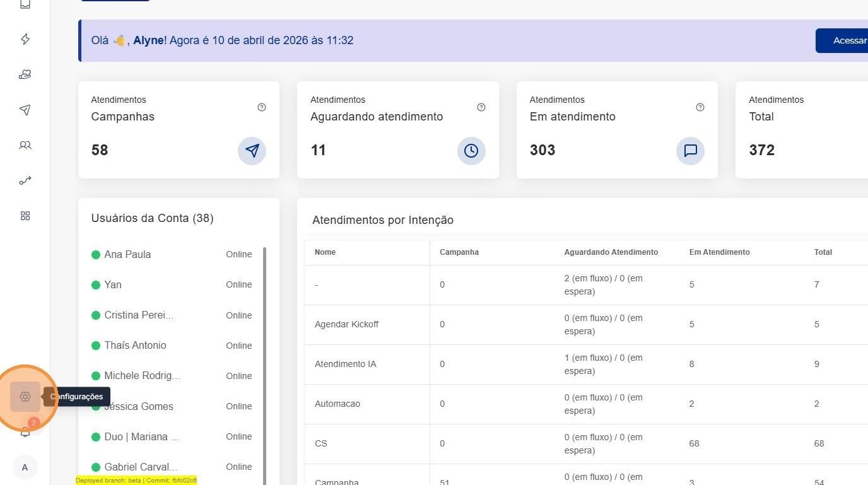Open the paper plane sidebar icon
This screenshot has height=485, width=868.
pyautogui.click(x=25, y=110)
